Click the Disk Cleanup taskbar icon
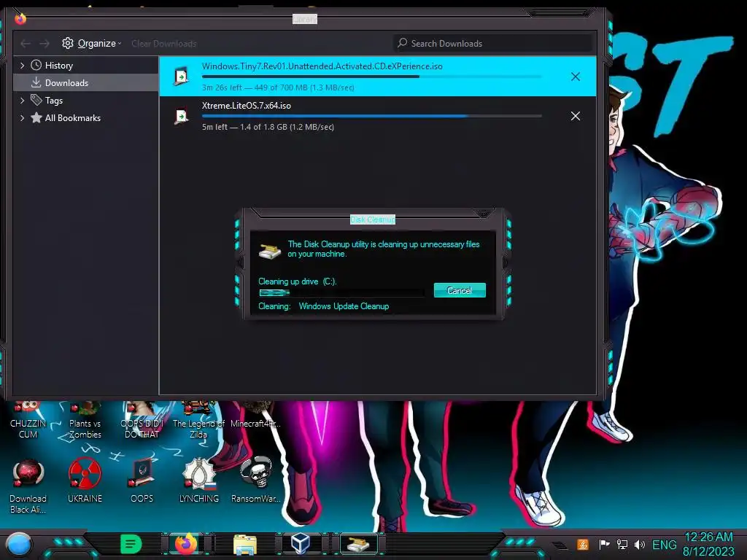 [358, 544]
